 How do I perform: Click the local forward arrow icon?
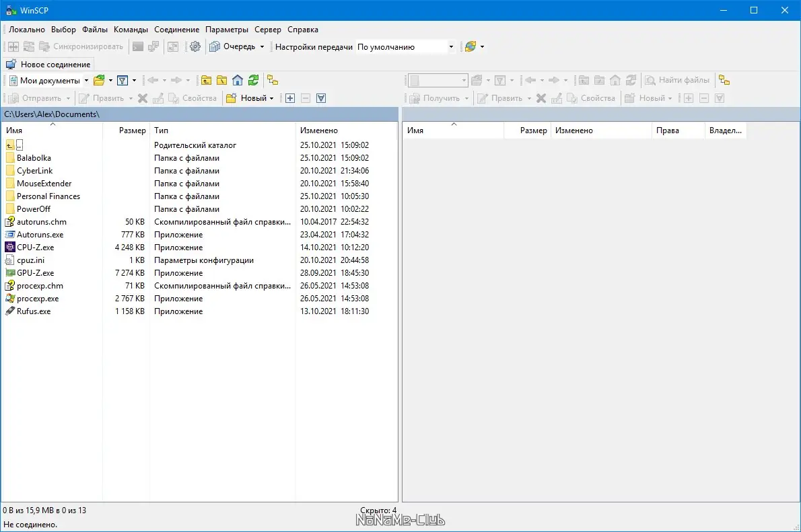[176, 80]
